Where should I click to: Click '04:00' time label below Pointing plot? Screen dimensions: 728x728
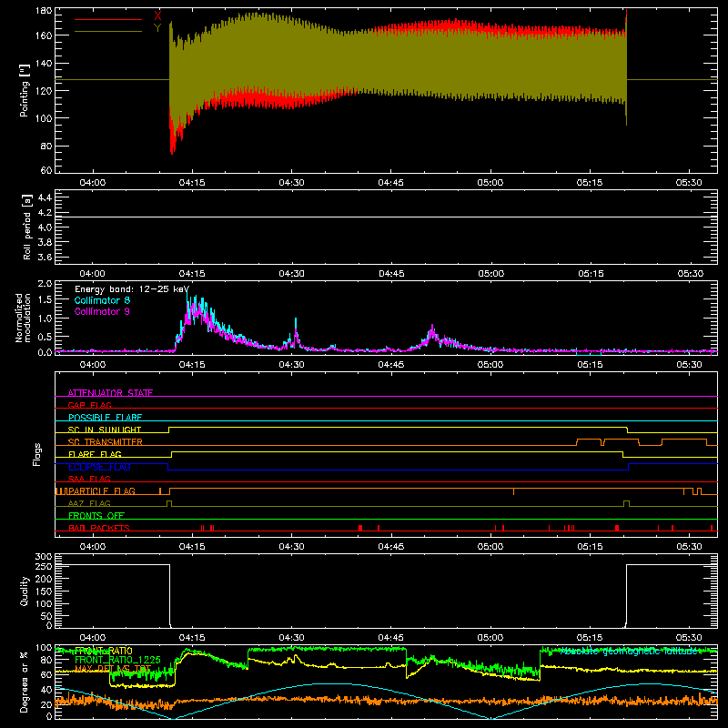pyautogui.click(x=93, y=183)
